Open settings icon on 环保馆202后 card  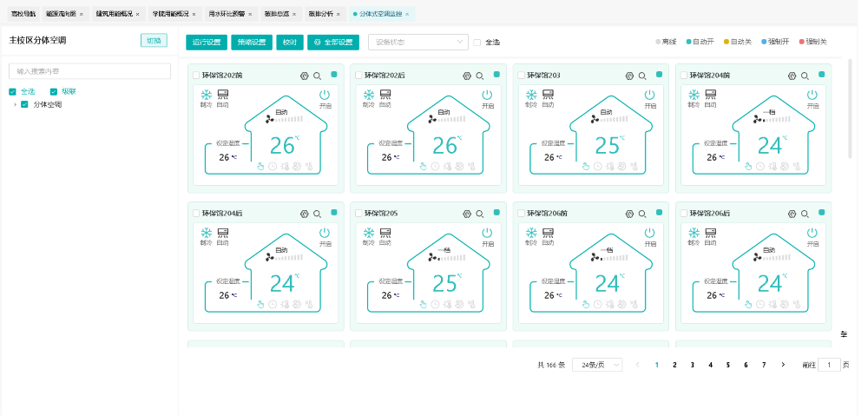tap(467, 76)
